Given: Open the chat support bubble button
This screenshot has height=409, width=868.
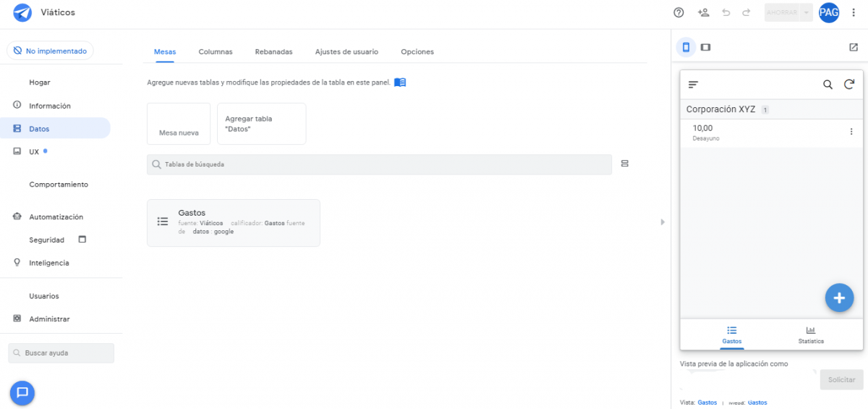Looking at the screenshot, I should click(x=22, y=392).
